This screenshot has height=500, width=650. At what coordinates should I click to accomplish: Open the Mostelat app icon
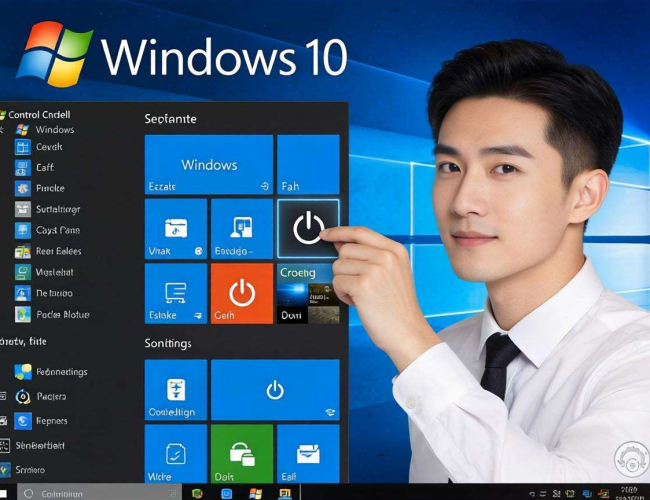[22, 272]
